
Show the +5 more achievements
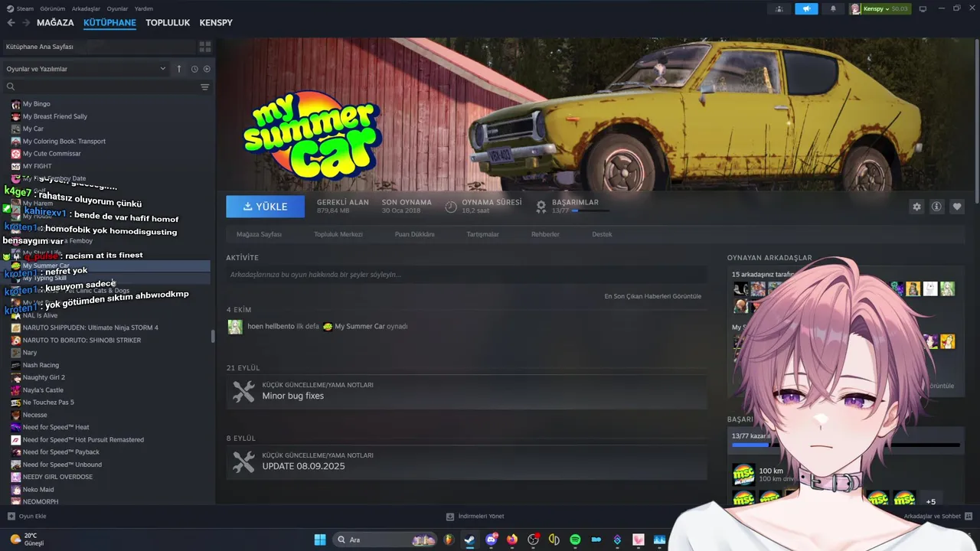click(930, 502)
